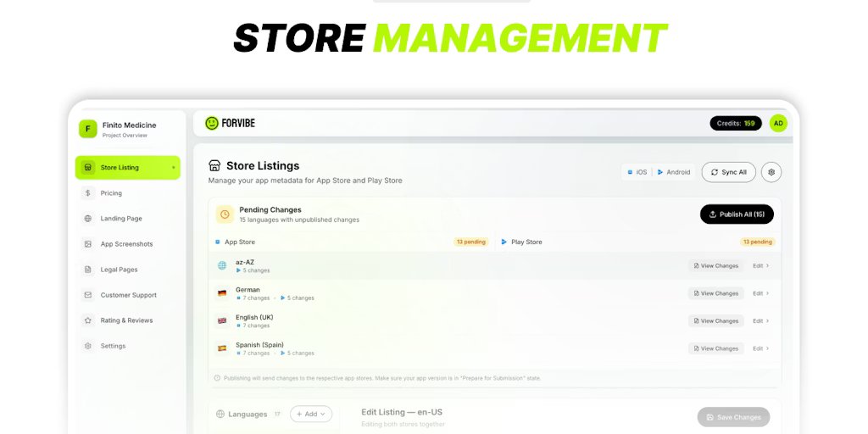The width and height of the screenshot is (868, 434).
Task: Click the AD user avatar
Action: (x=778, y=123)
